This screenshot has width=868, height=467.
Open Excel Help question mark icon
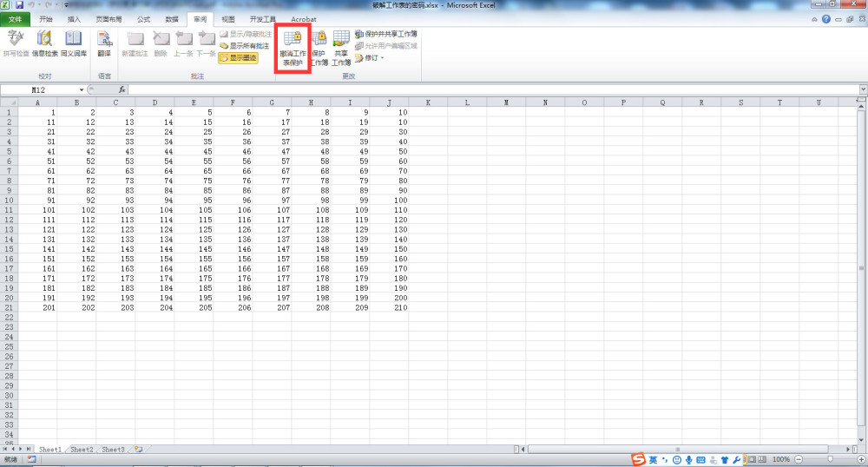[826, 19]
